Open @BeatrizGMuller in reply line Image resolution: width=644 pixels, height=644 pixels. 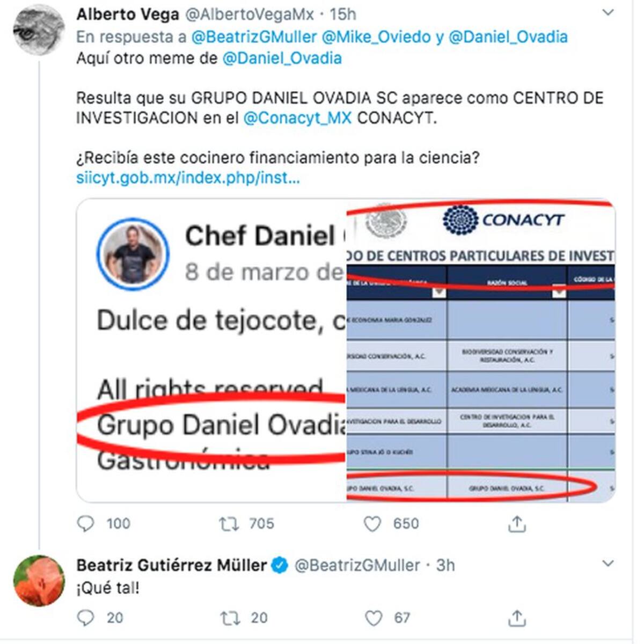pos(254,37)
